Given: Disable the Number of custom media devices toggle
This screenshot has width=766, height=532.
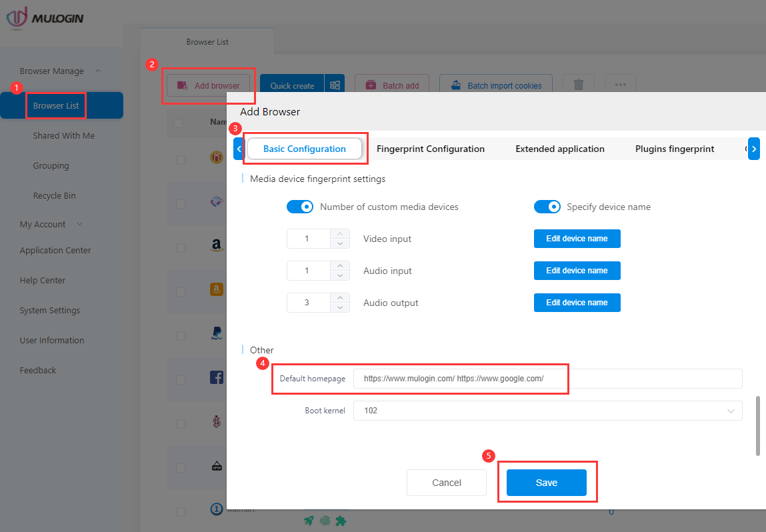Looking at the screenshot, I should coord(300,207).
